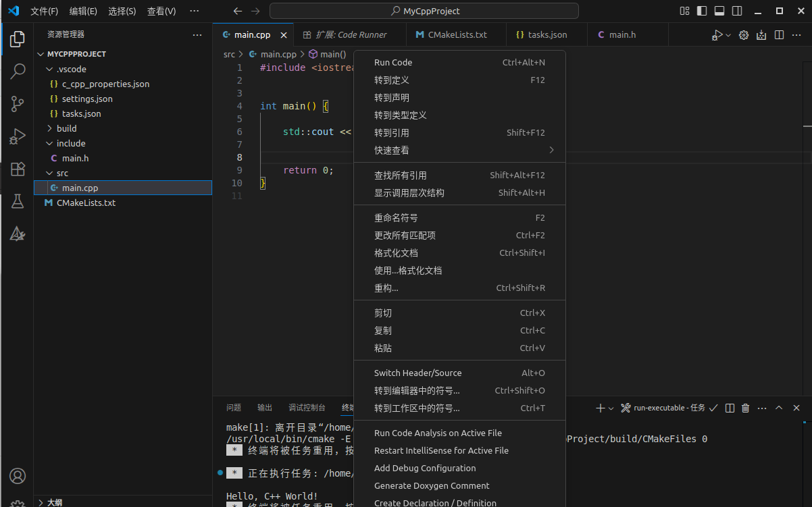Choose Run Code from the context menu
The width and height of the screenshot is (812, 507).
pyautogui.click(x=393, y=62)
